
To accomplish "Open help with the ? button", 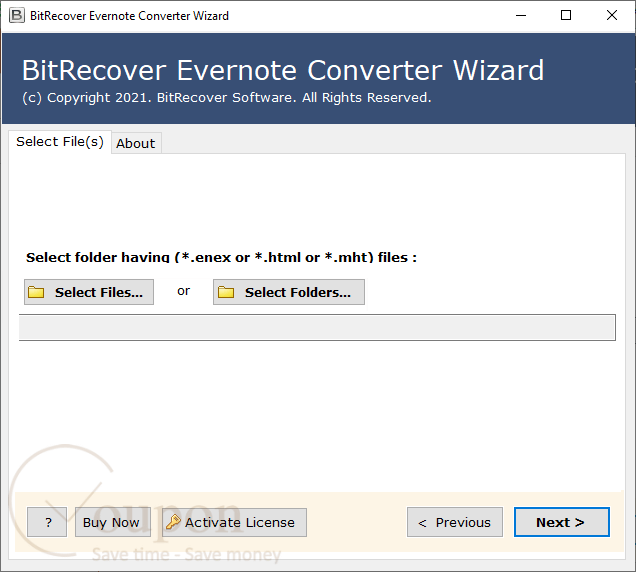I will pos(47,522).
